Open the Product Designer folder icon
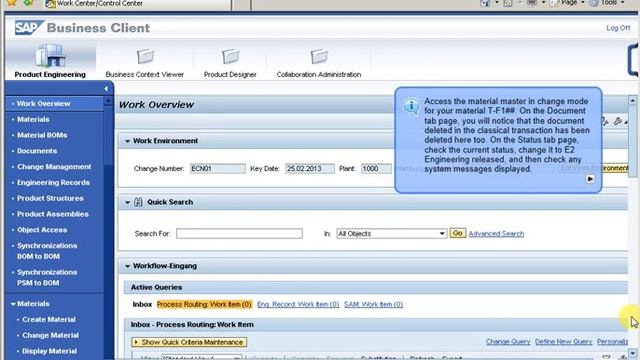The image size is (640, 360). point(230,56)
